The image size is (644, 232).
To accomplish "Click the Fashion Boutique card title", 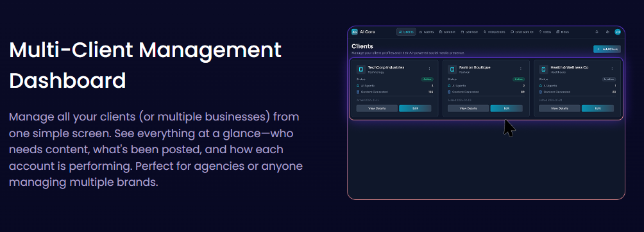I will point(475,67).
